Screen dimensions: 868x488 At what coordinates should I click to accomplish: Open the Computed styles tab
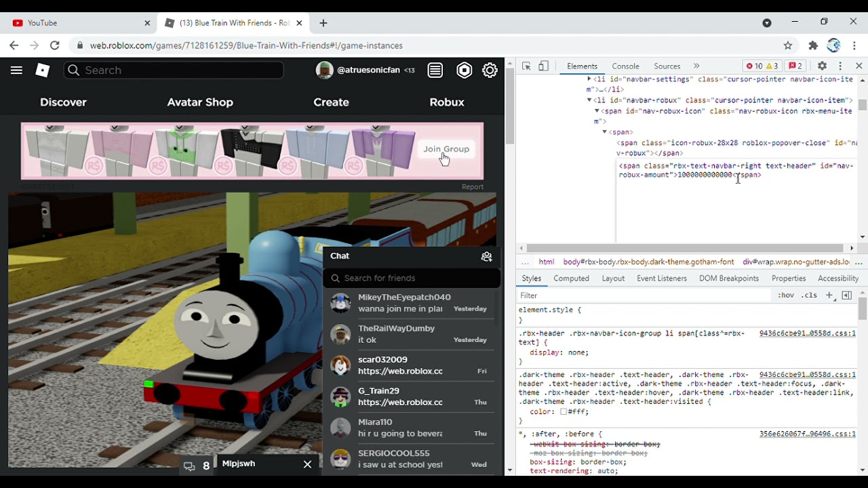click(x=571, y=279)
